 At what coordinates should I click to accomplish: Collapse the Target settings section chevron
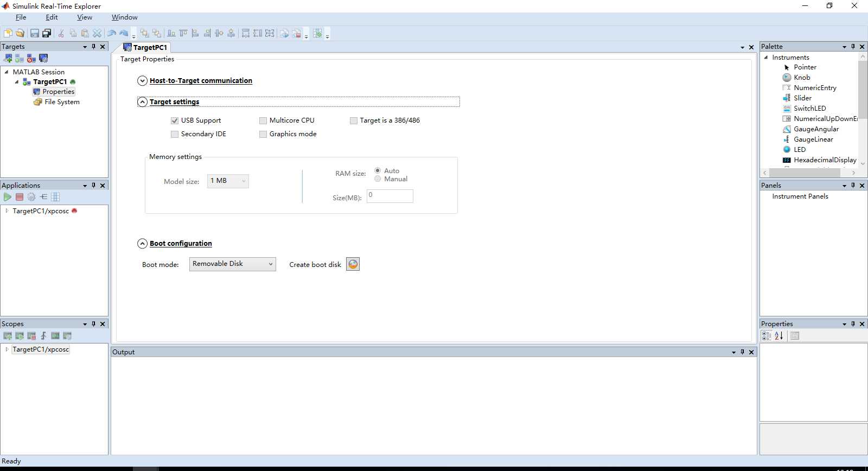142,102
